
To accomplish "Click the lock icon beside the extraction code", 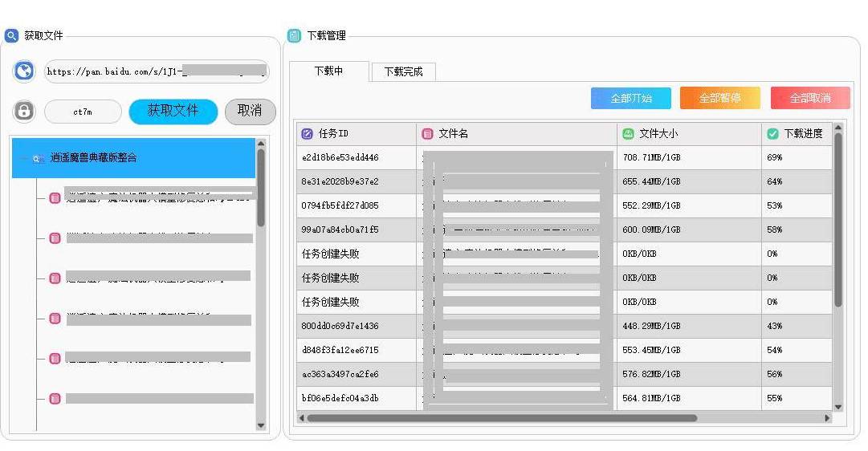I will 24,112.
